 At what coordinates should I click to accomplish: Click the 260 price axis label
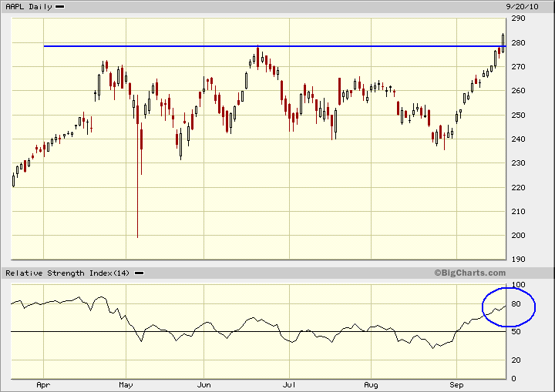pos(518,91)
